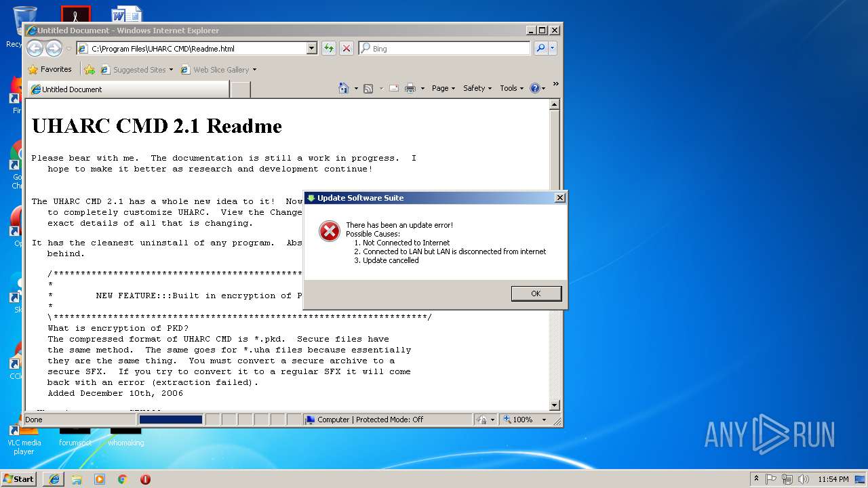This screenshot has width=868, height=488.
Task: Open the Suggested Sites dropdown
Action: click(x=171, y=70)
